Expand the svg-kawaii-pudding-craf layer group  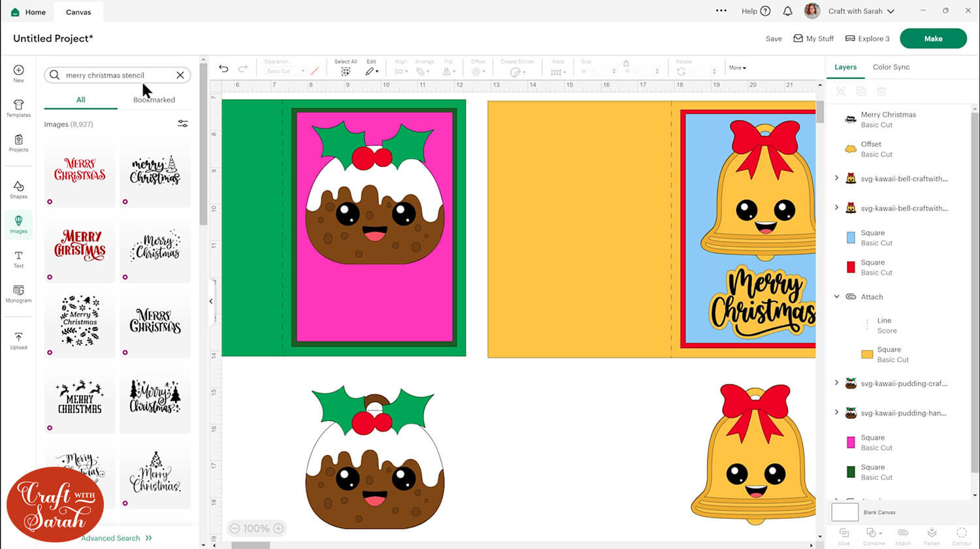pos(837,383)
